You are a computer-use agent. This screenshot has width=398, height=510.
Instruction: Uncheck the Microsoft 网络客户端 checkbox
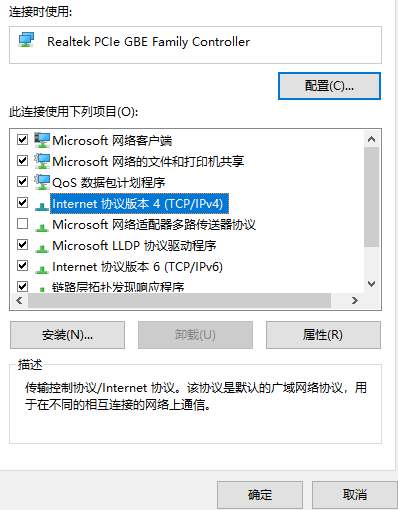tap(22, 139)
